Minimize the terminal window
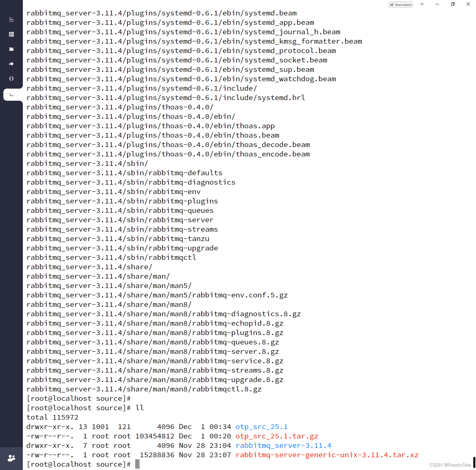476x470 pixels. point(437,4)
